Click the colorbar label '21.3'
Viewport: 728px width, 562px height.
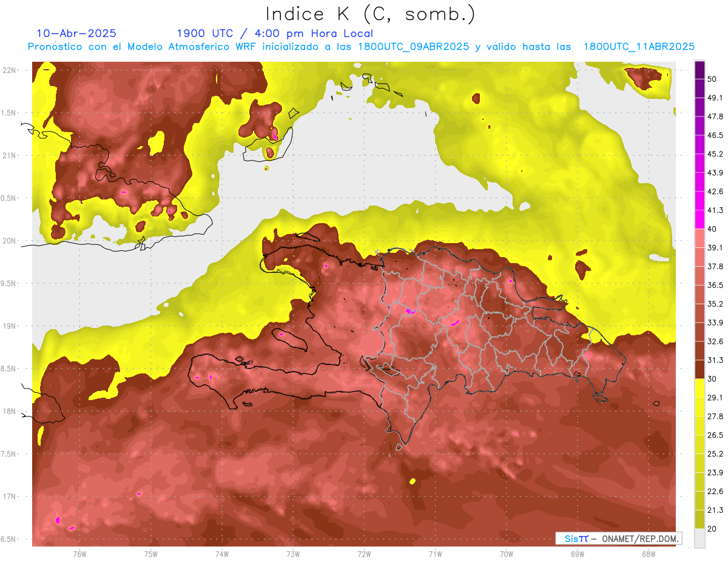point(715,510)
